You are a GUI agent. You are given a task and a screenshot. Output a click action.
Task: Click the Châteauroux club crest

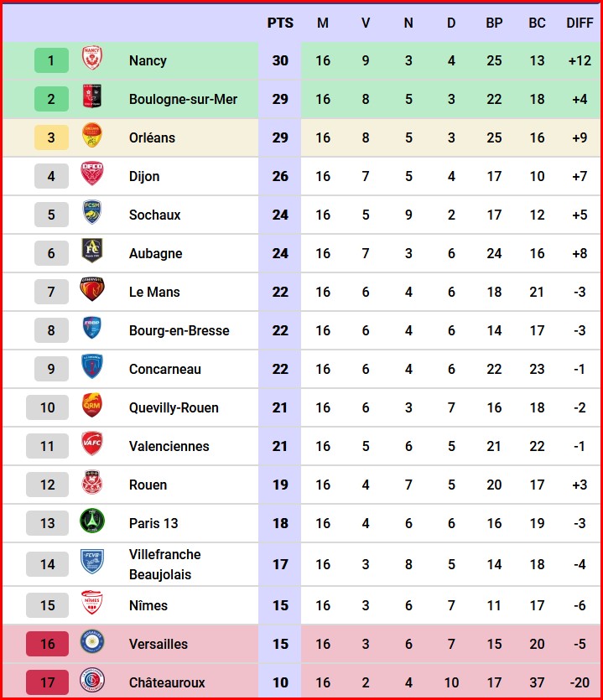(x=92, y=682)
